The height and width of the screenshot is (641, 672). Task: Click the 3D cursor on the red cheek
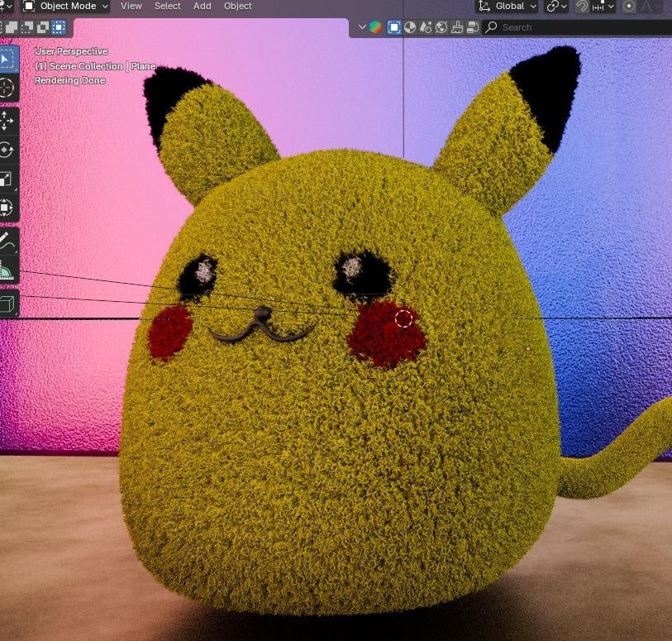point(403,318)
